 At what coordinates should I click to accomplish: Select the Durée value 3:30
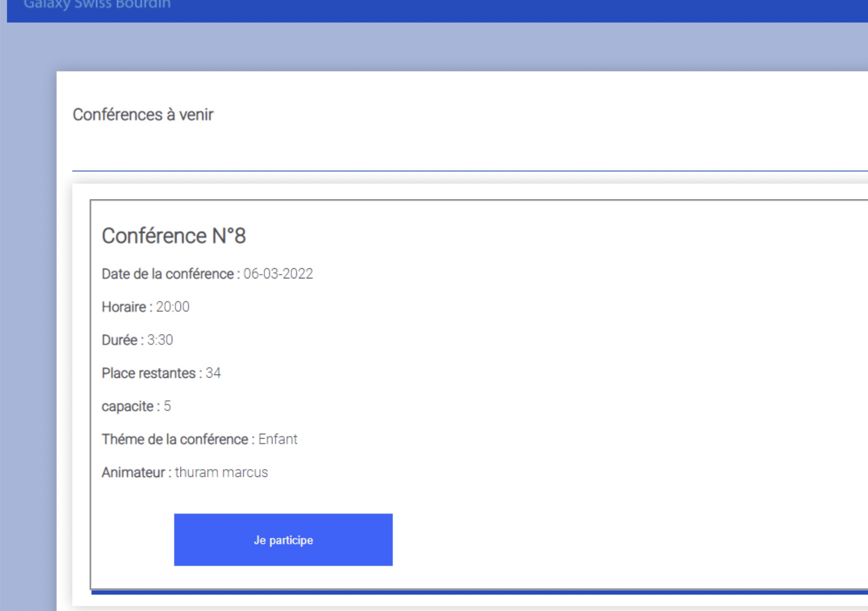[x=160, y=340]
